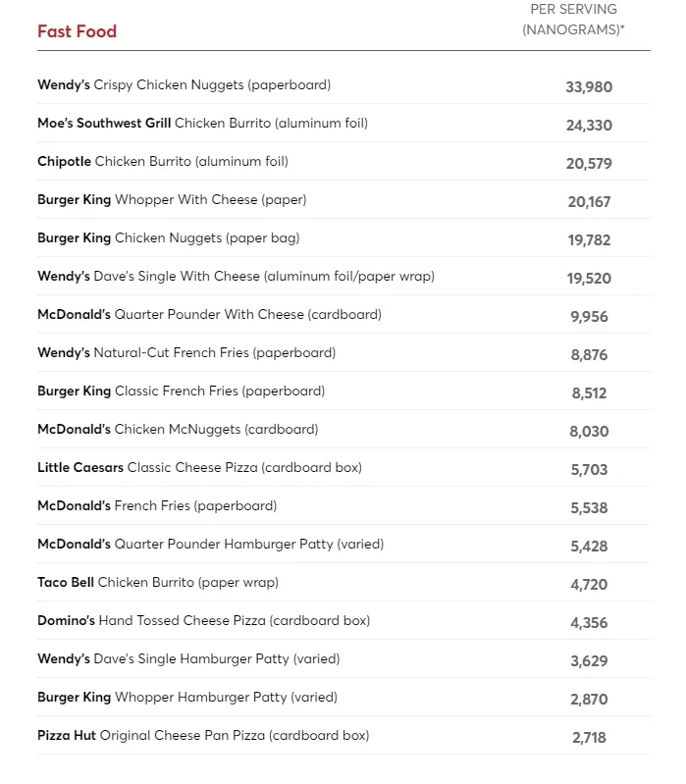Click McDonald's Chicken McNuggets row

coord(178,430)
